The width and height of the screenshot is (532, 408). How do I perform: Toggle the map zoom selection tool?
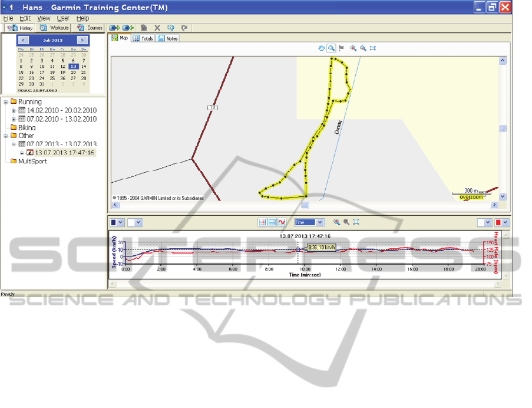331,48
